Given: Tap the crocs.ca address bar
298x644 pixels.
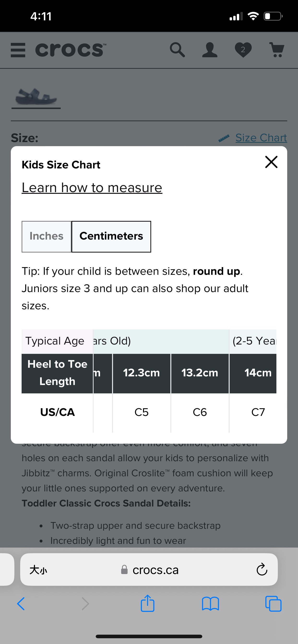Looking at the screenshot, I should (x=155, y=570).
